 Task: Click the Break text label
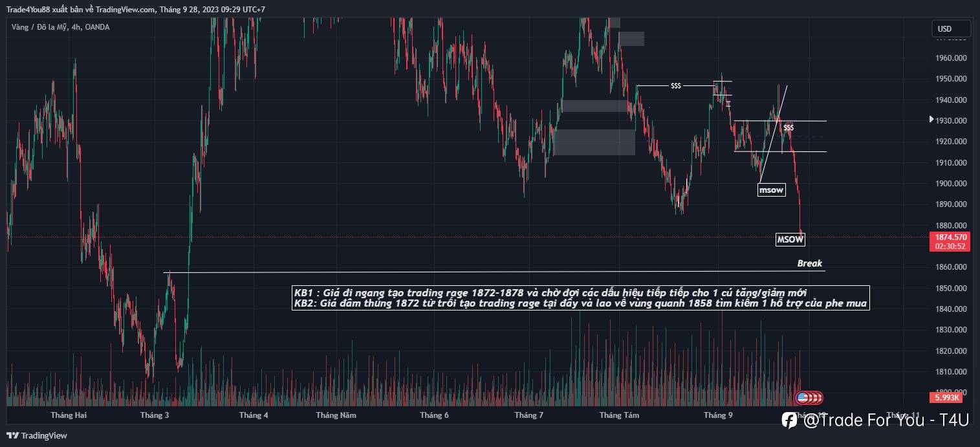pyautogui.click(x=809, y=263)
